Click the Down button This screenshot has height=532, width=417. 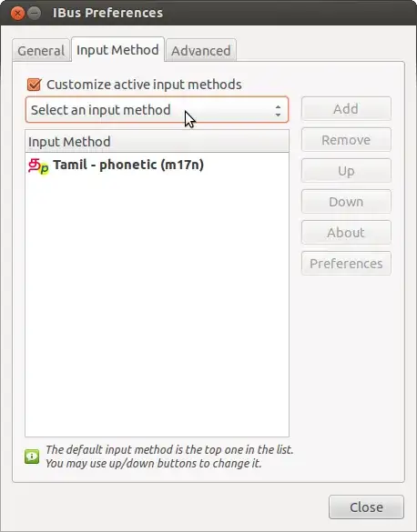click(x=346, y=202)
